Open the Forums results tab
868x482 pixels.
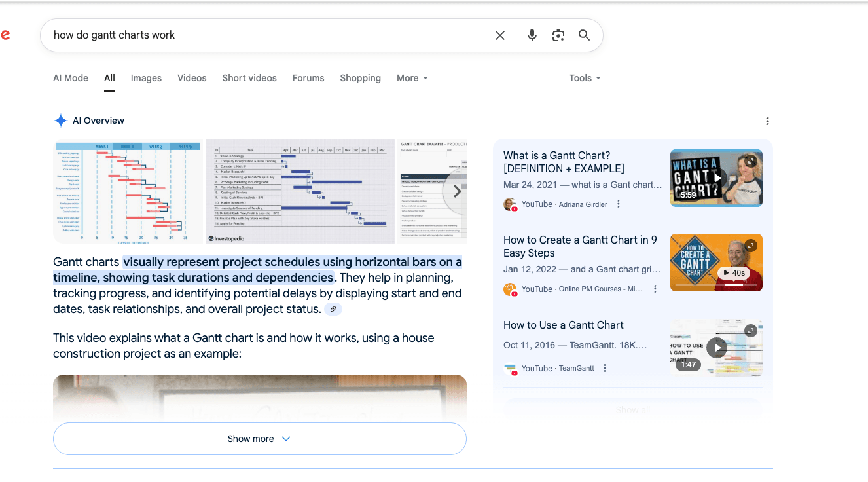(308, 78)
